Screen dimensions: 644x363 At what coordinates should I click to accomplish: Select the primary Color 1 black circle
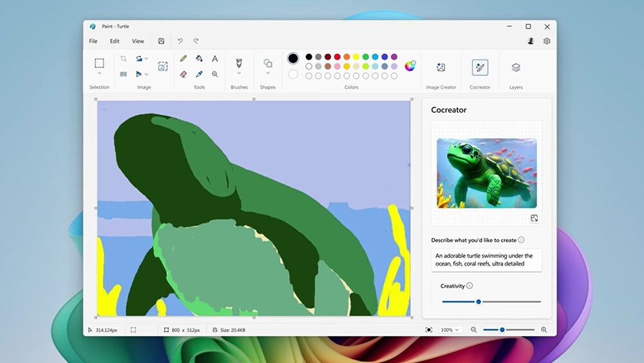pyautogui.click(x=293, y=59)
